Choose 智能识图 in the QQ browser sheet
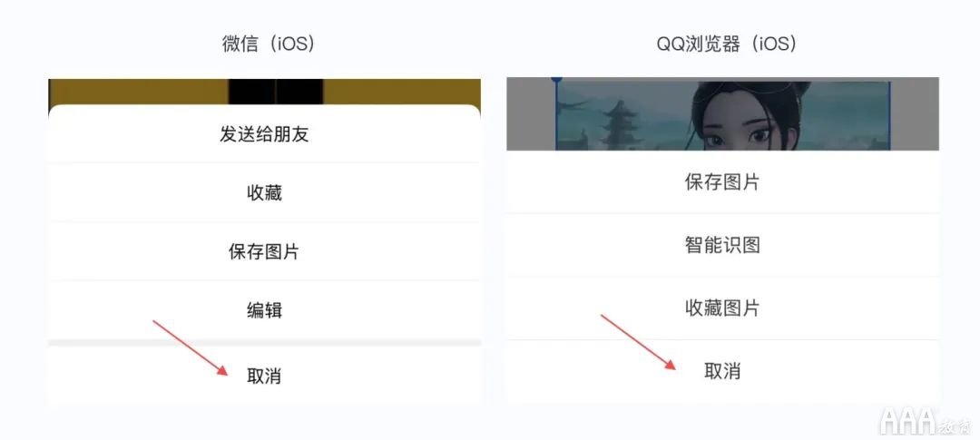The width and height of the screenshot is (980, 440). tap(722, 245)
